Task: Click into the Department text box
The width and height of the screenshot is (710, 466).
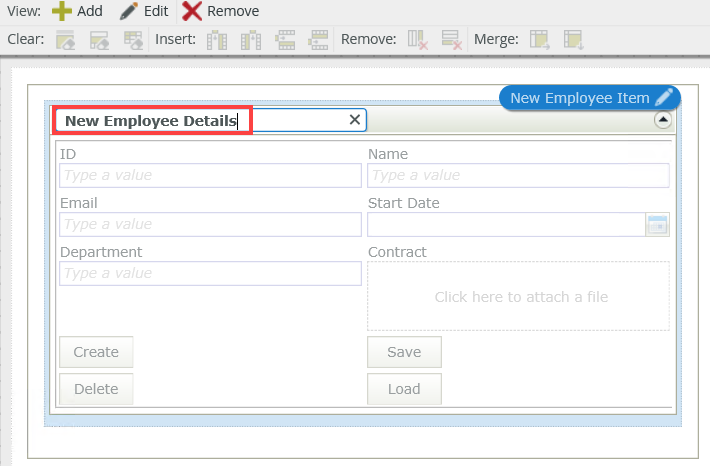Action: (210, 273)
